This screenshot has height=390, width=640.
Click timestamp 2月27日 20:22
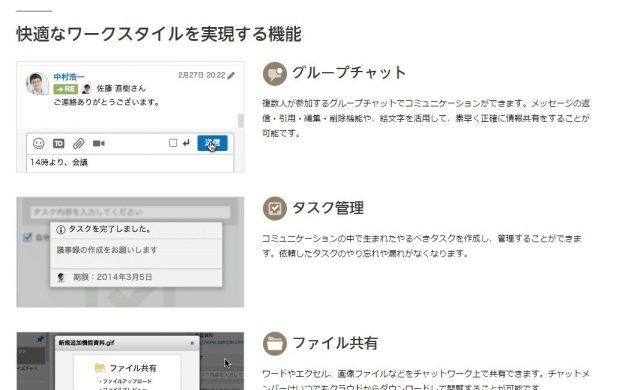coord(202,75)
